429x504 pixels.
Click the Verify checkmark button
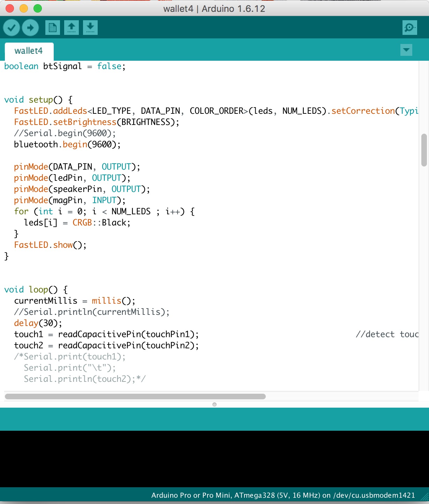coord(12,28)
